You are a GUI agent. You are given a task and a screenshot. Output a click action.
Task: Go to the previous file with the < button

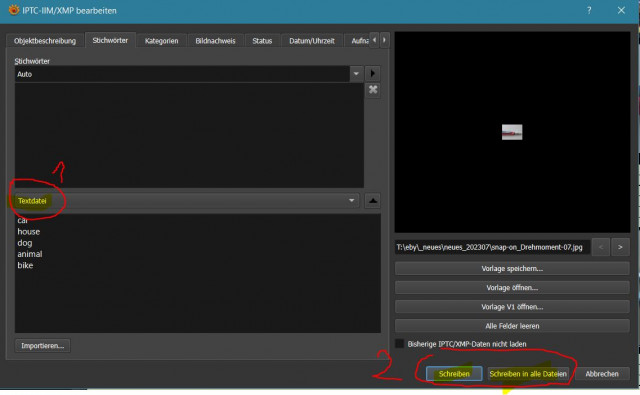coord(600,247)
